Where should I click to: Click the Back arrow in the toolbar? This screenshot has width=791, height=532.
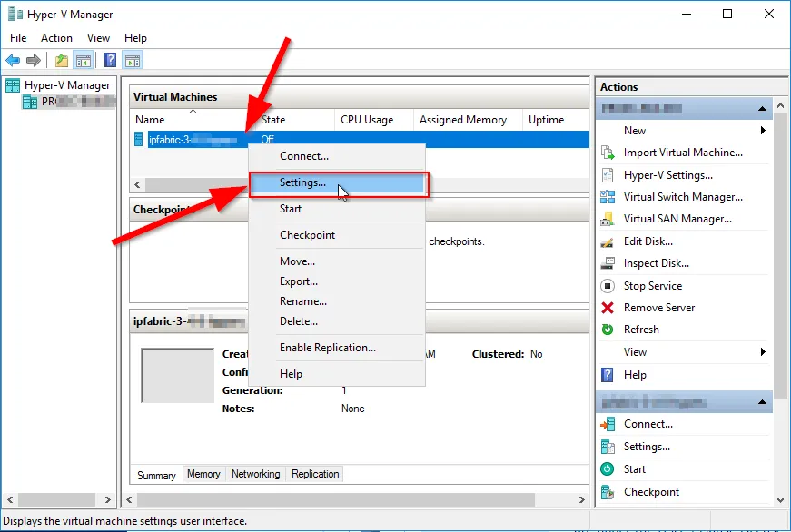pos(13,61)
